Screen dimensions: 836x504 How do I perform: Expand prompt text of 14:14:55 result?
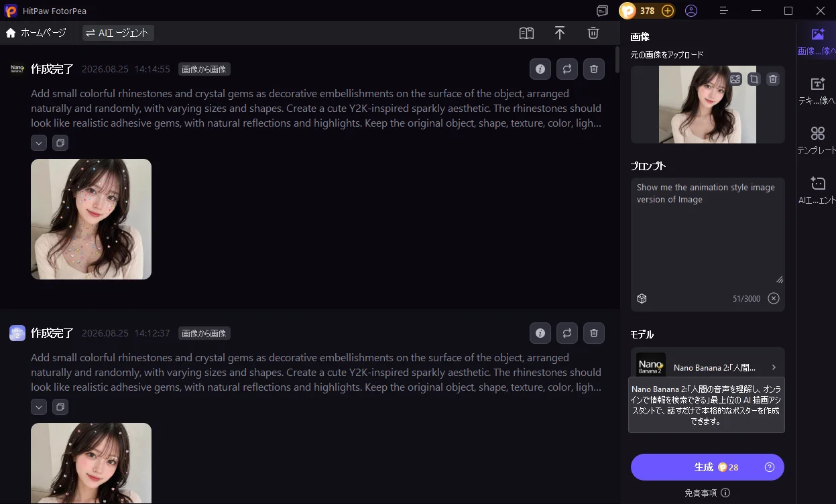coord(39,143)
